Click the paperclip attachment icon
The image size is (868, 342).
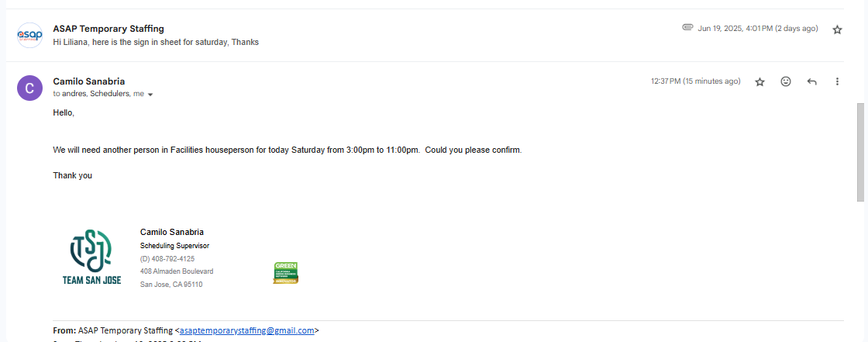tap(687, 28)
